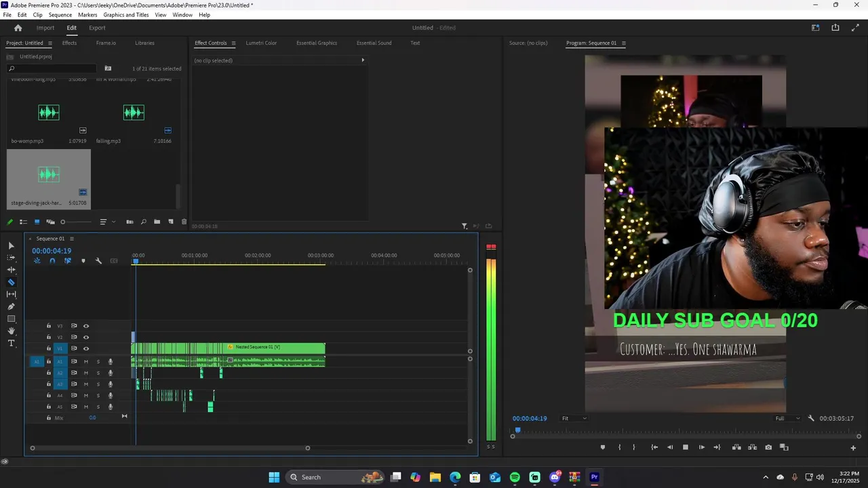The height and width of the screenshot is (488, 868).
Task: Open the Markers menu
Action: (x=87, y=15)
